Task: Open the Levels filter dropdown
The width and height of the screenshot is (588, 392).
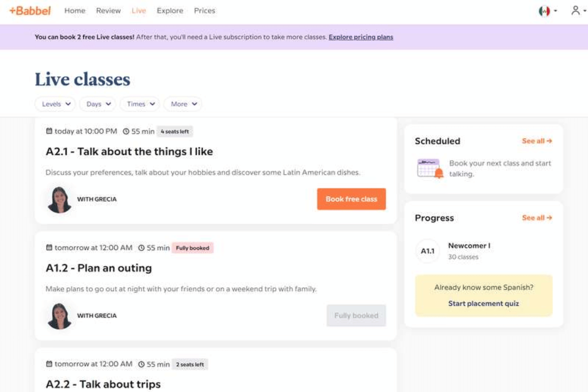Action: click(54, 104)
